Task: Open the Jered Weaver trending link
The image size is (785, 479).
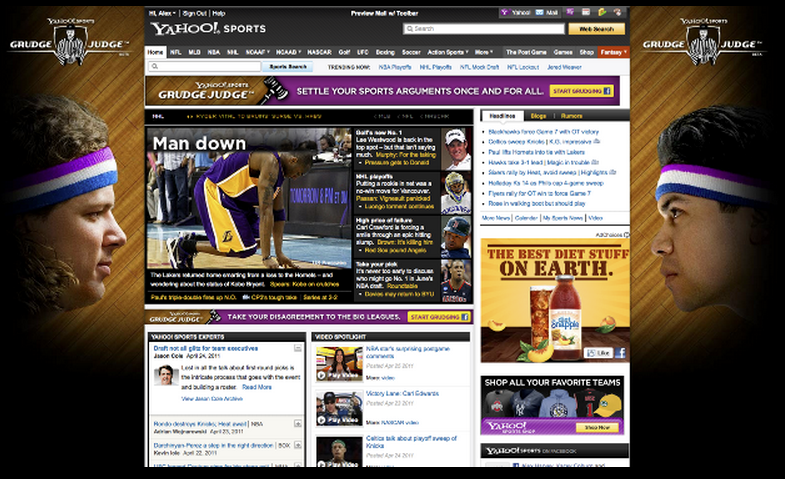Action: coord(564,67)
